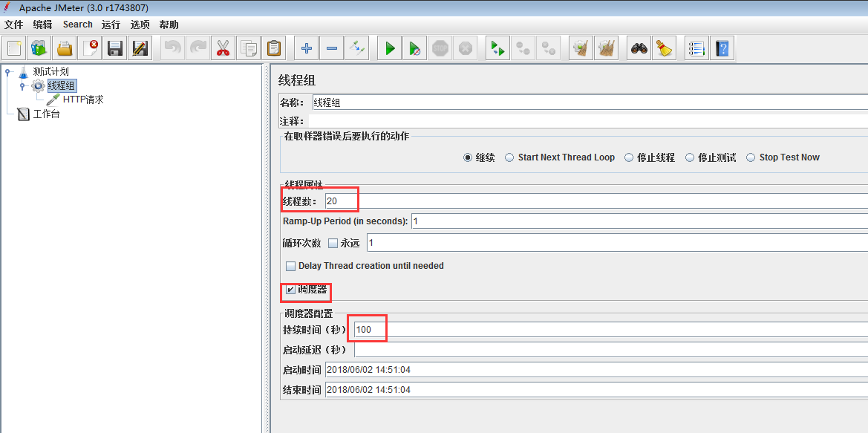The width and height of the screenshot is (868, 433).
Task: Select the 继续 radio button
Action: [467, 157]
